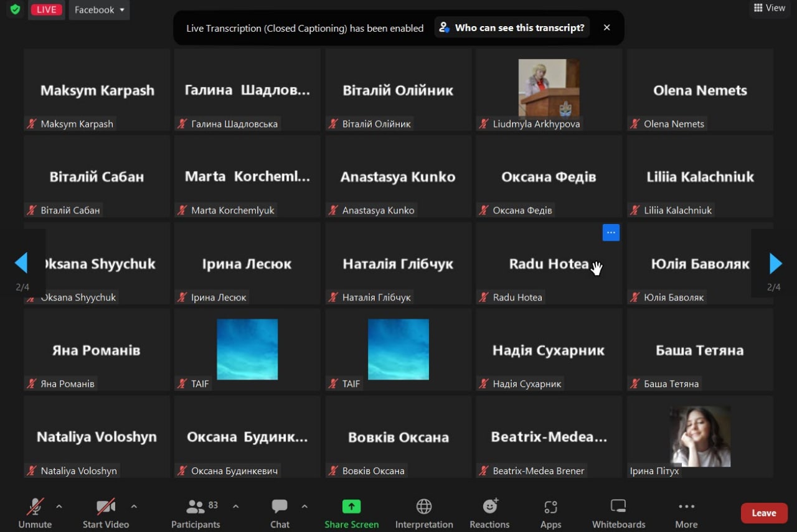Viewport: 797px width, 532px height.
Task: Click the muted mic icon of Баша Тетяна
Action: [x=635, y=384]
